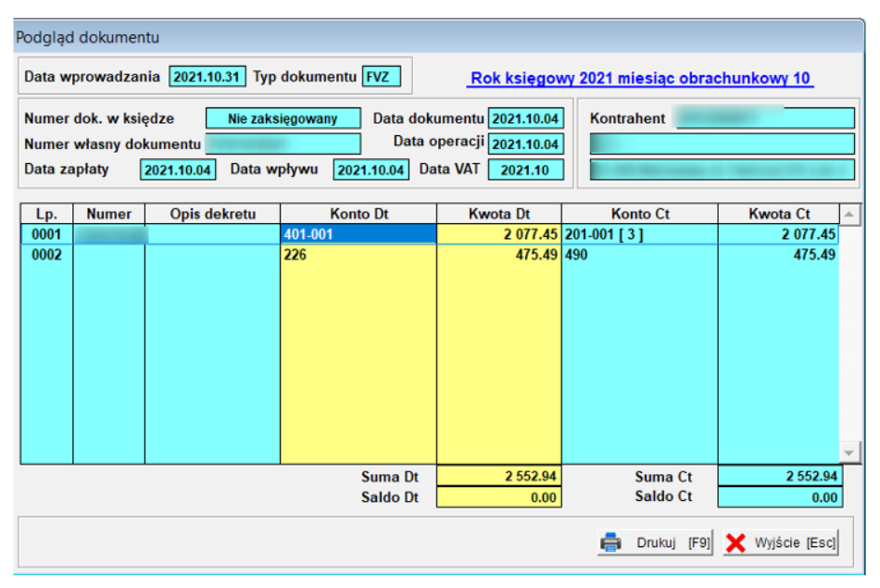
Task: Click the Lp. column header
Action: 46,214
